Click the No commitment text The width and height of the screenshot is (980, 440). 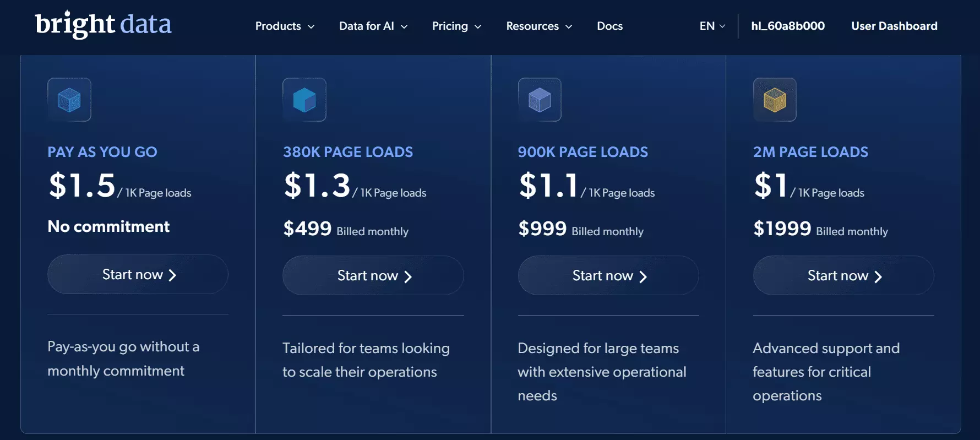point(108,226)
